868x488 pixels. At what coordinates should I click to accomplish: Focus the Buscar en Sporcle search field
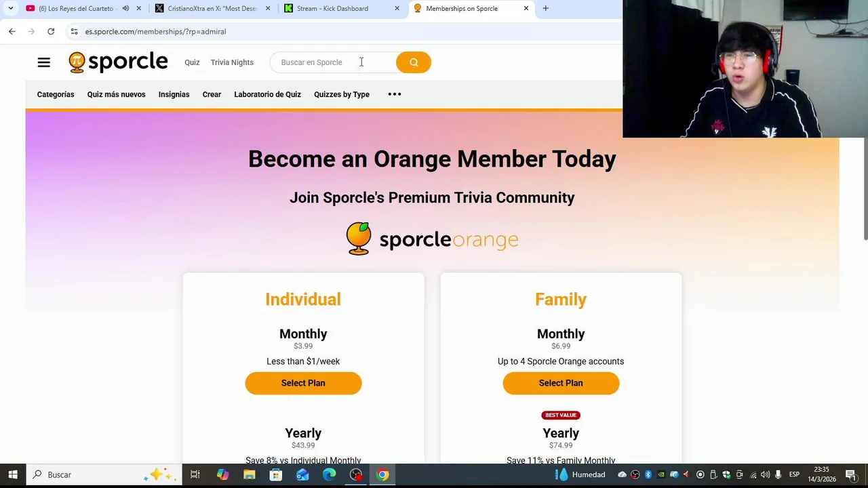334,62
